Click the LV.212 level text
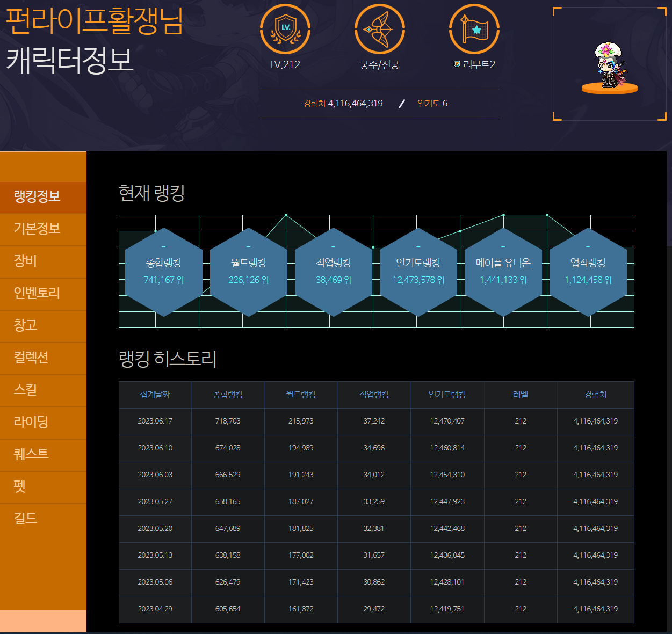The image size is (672, 634). [x=285, y=65]
